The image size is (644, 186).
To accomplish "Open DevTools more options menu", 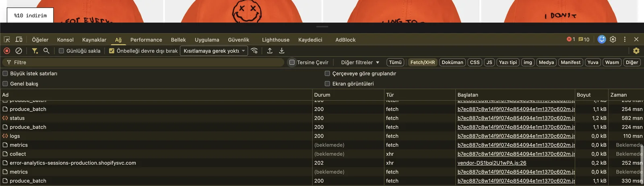I will tap(625, 39).
